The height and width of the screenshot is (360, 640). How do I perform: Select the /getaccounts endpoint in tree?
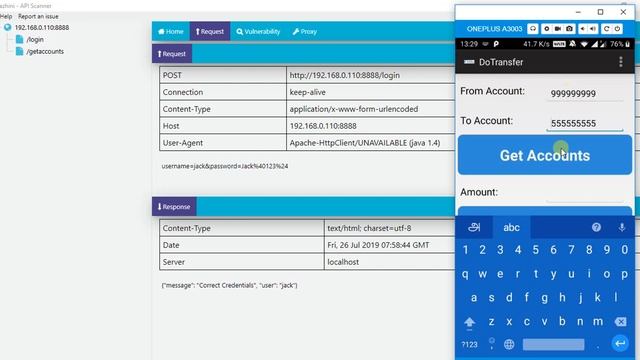[45, 51]
